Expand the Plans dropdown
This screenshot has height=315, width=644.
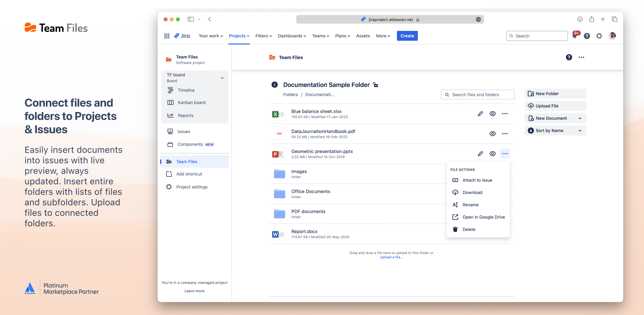pos(343,36)
